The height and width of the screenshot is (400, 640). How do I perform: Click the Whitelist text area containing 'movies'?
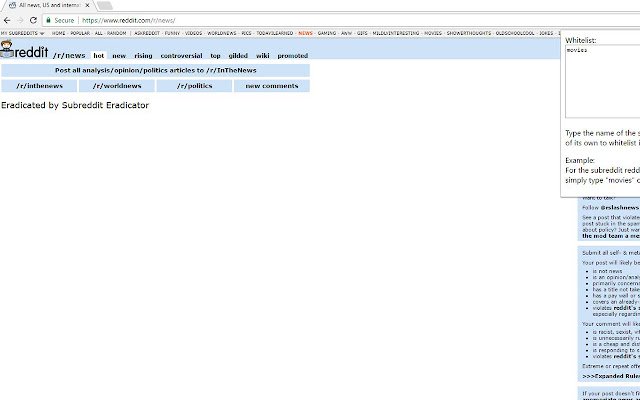point(602,82)
